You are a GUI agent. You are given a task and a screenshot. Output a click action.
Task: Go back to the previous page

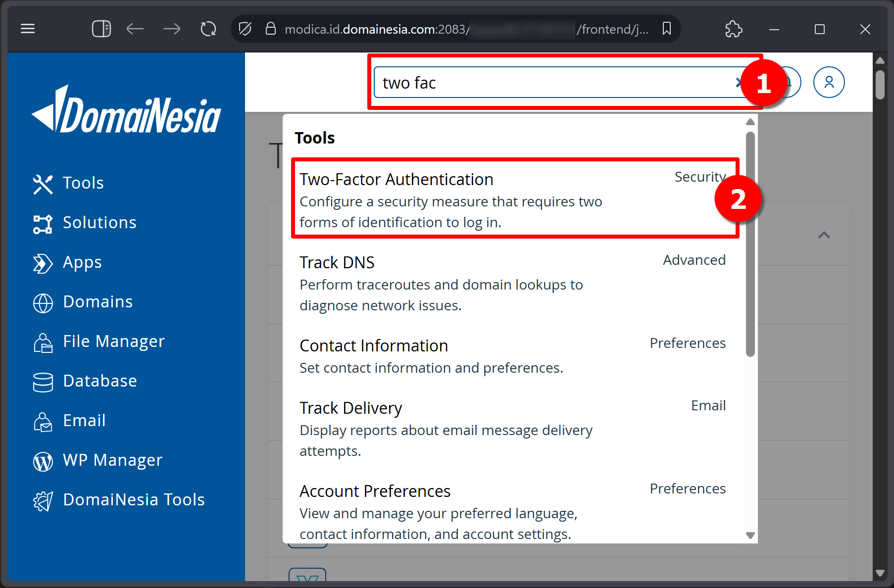pyautogui.click(x=135, y=29)
